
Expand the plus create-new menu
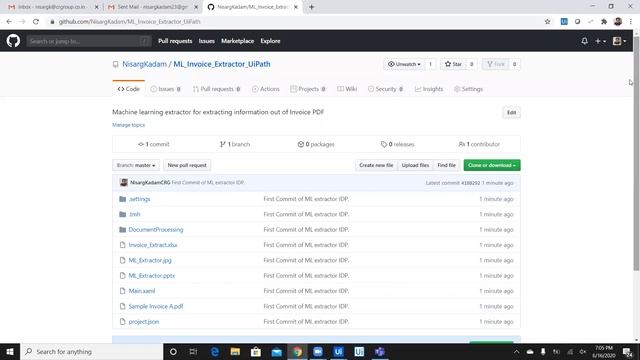click(600, 41)
